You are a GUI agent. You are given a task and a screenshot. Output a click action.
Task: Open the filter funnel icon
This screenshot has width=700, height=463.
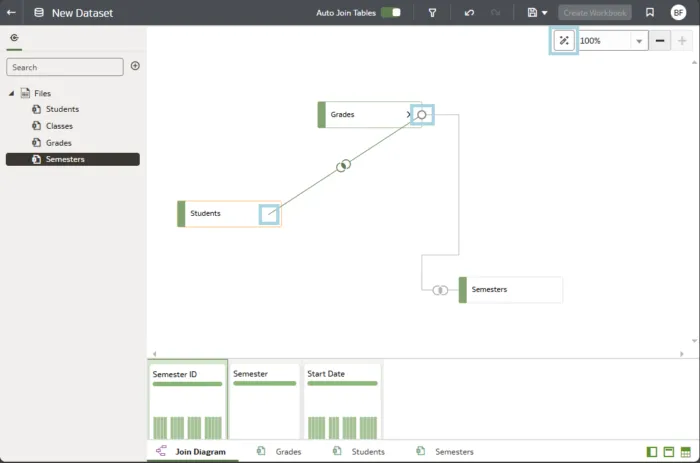click(x=432, y=13)
